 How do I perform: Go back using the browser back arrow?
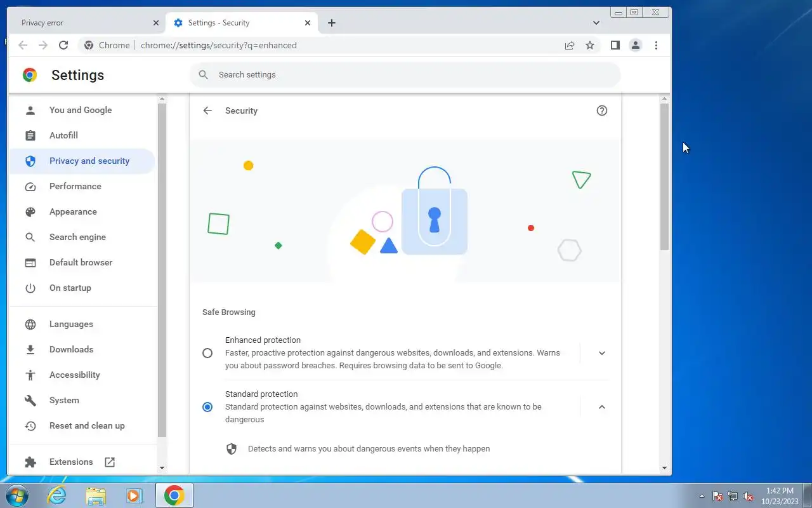point(23,45)
